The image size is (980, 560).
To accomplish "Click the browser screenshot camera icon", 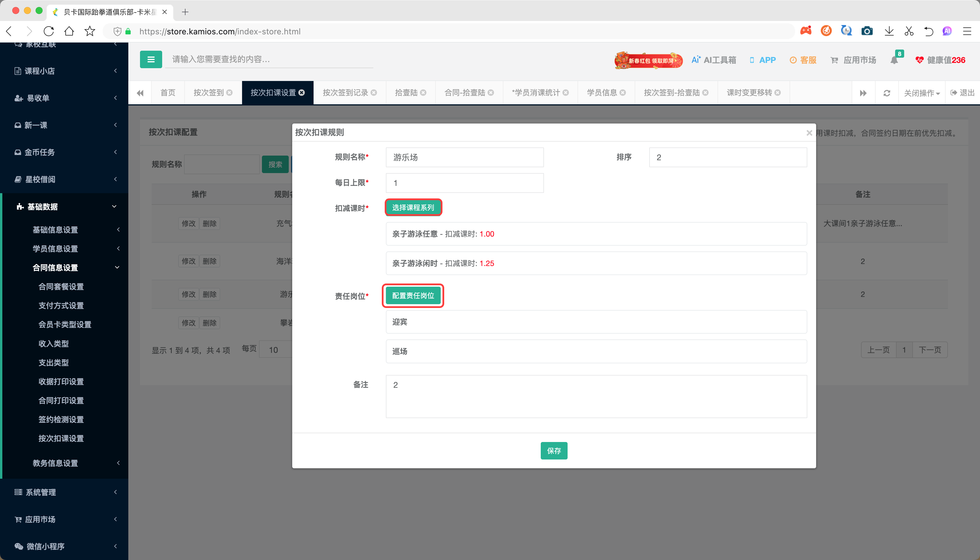I will pos(867,31).
